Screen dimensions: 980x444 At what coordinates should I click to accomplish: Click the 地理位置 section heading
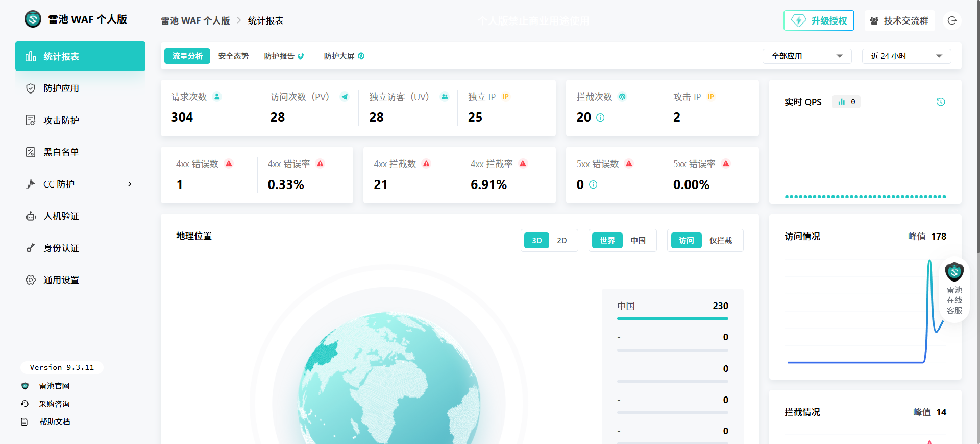[194, 236]
